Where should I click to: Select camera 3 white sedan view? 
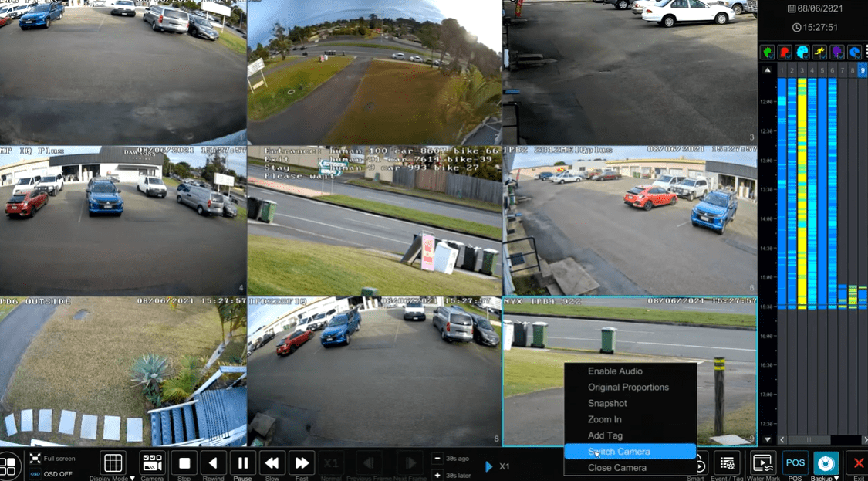click(630, 72)
